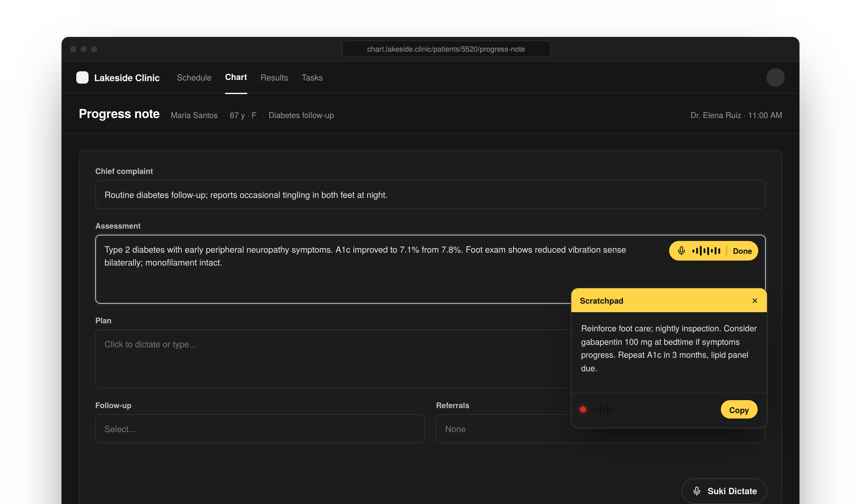Viewport: 861px width, 504px height.
Task: Click the Assessment field label
Action: pyautogui.click(x=118, y=226)
